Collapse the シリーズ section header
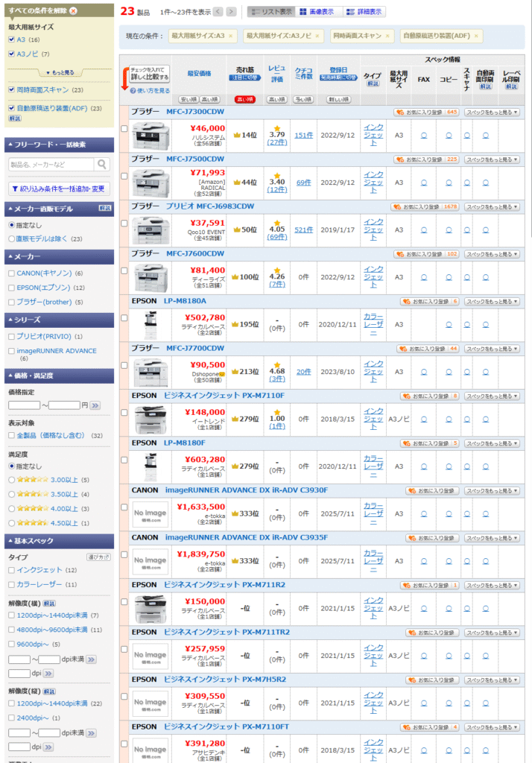This screenshot has width=532, height=763. click(59, 320)
